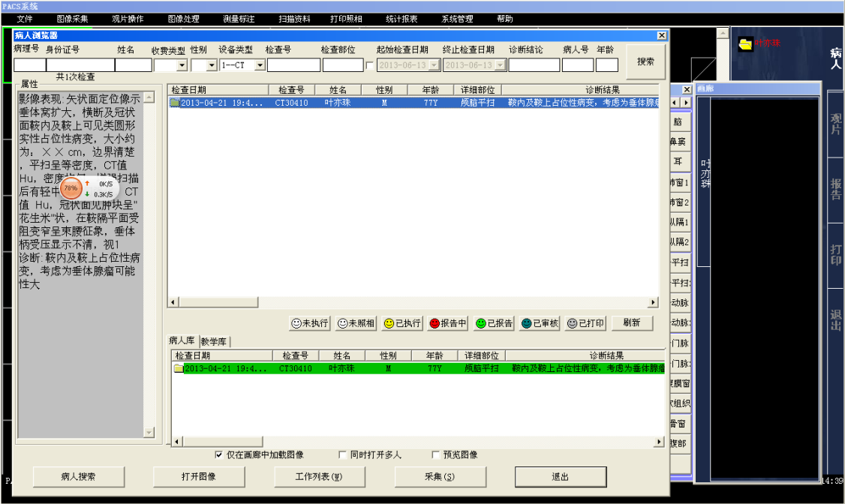845x504 pixels.
Task: Click the 搜索 button
Action: coord(645,61)
